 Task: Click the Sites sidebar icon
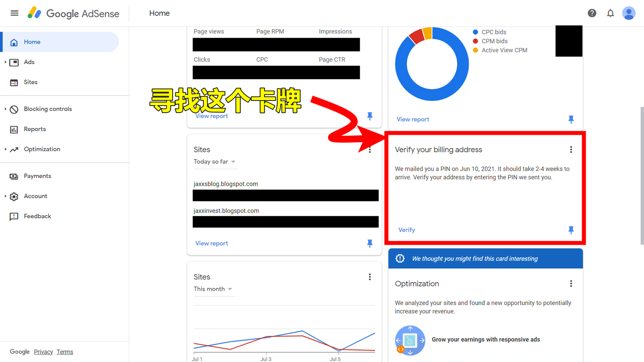tap(14, 82)
